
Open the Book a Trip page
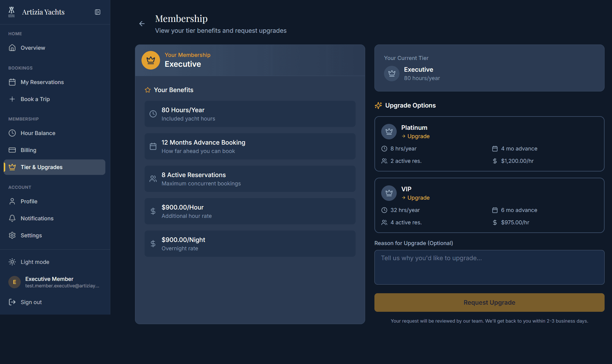(35, 99)
